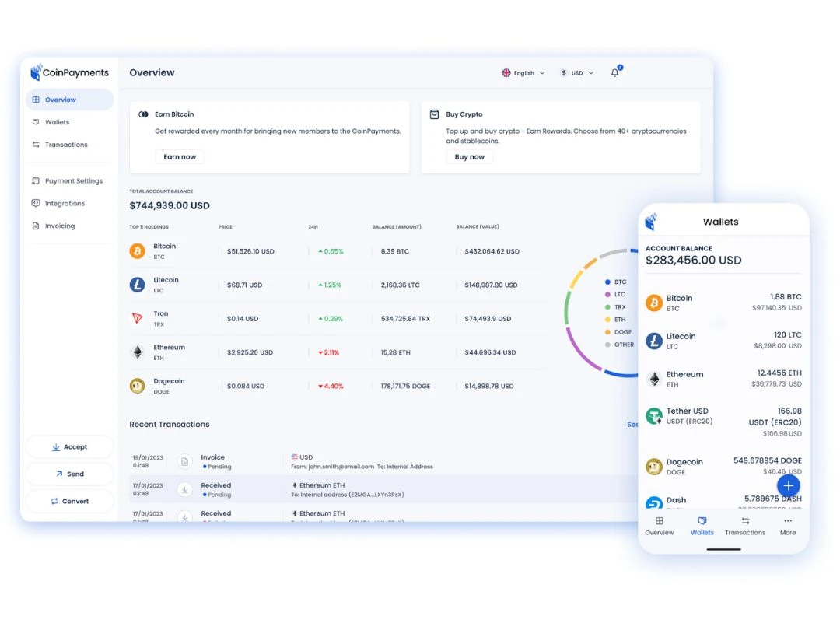Click the notifications bell icon
The image size is (840, 630).
point(614,72)
